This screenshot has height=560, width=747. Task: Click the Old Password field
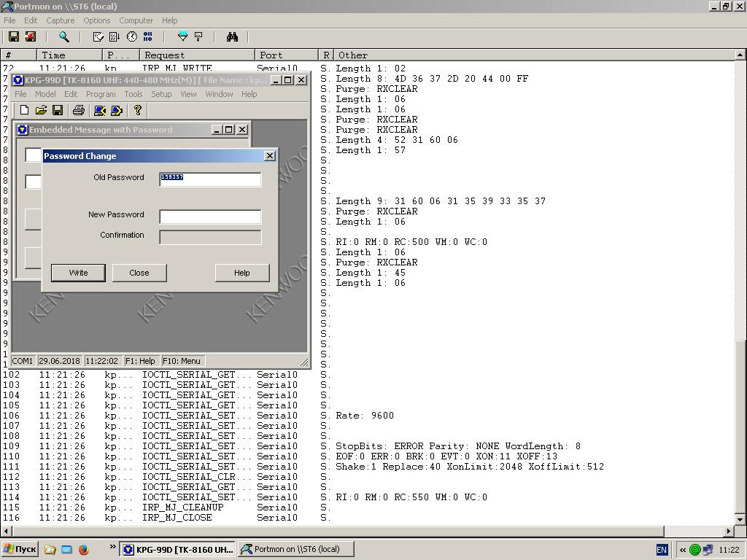click(210, 179)
